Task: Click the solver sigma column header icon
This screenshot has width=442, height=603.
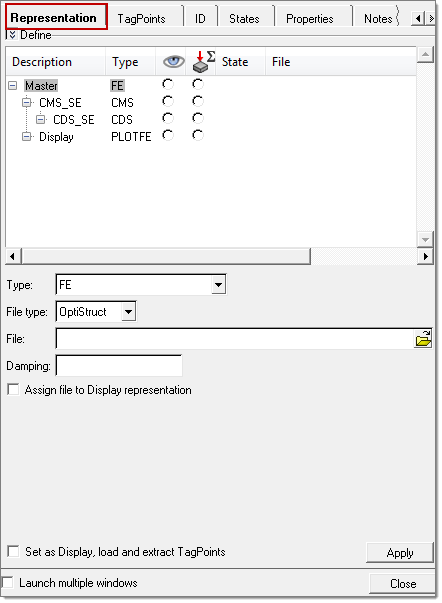Action: (x=203, y=62)
